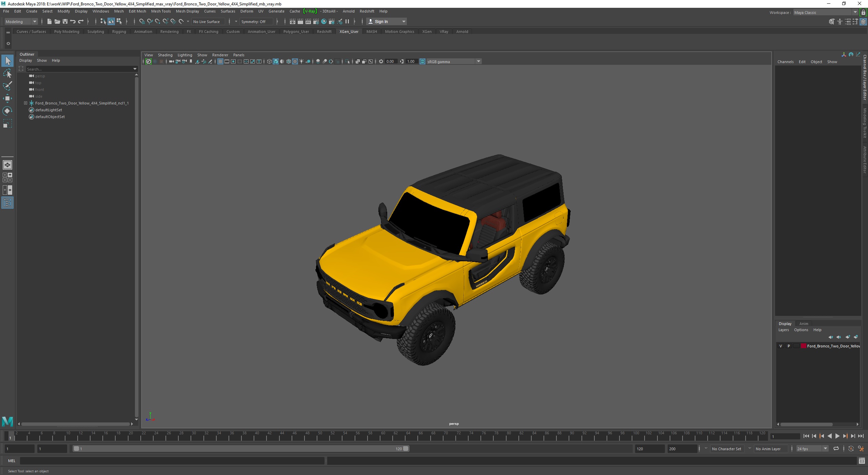Toggle auto keyframe icon
868x475 pixels.
851,449
